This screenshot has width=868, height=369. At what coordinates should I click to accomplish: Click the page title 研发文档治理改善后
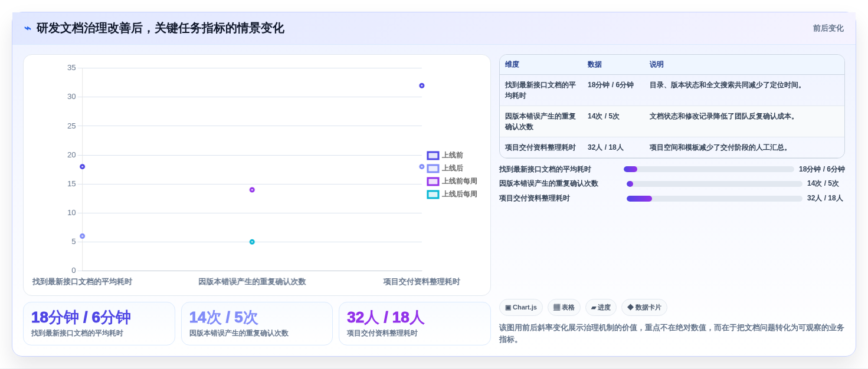tap(161, 28)
